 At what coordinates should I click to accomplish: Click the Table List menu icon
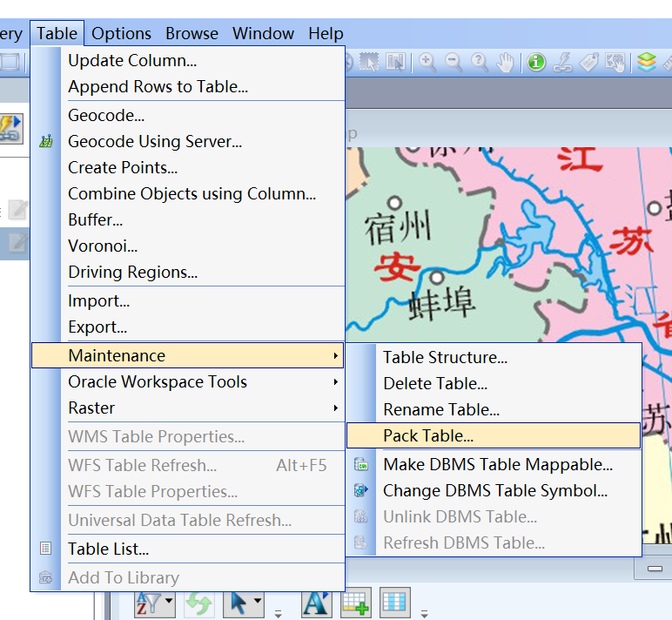point(46,549)
